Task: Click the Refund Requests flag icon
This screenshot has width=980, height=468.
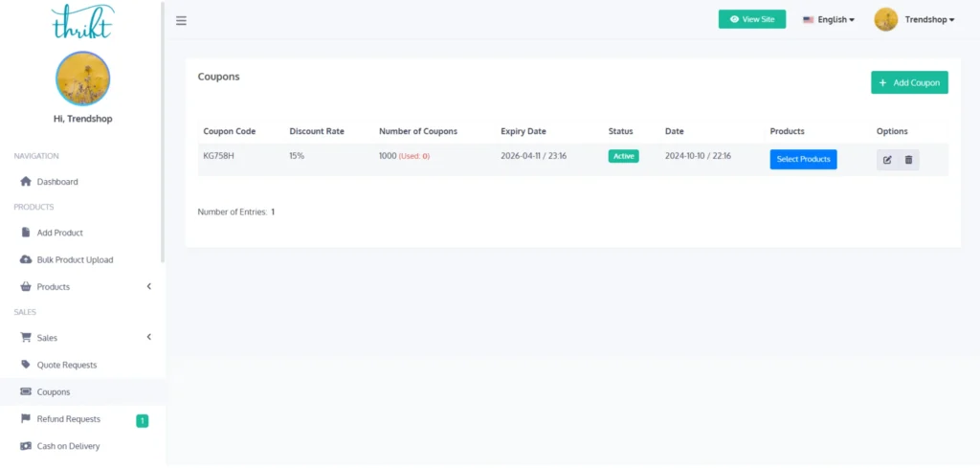Action: click(26, 419)
